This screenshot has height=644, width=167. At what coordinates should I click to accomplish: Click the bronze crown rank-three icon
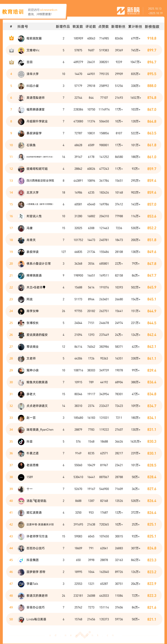[11, 62]
